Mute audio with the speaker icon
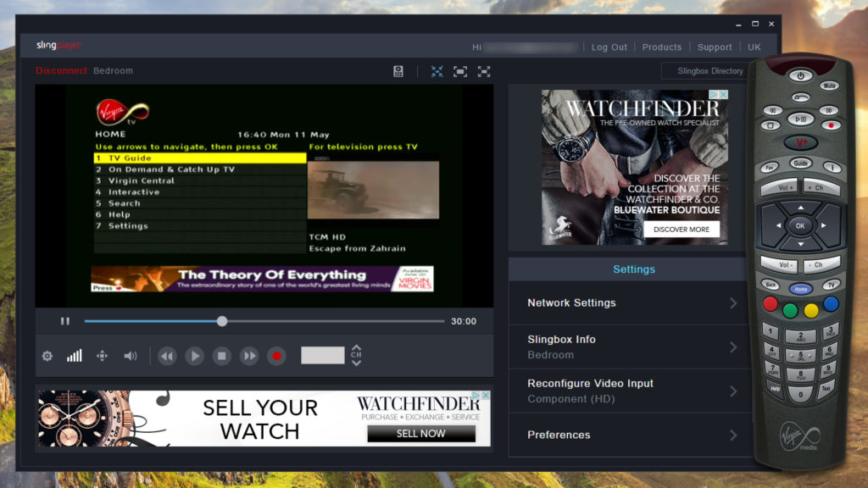The image size is (868, 488). 130,356
